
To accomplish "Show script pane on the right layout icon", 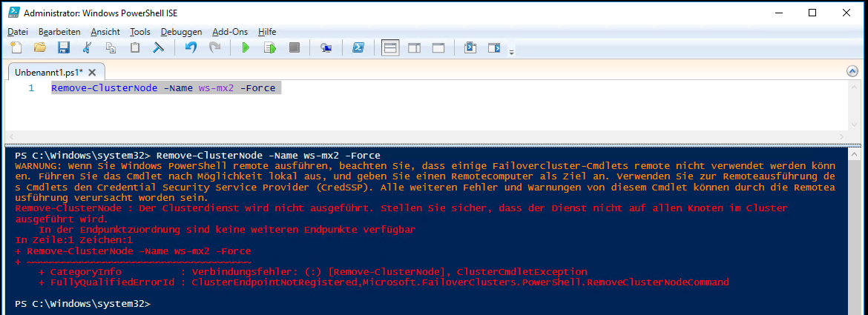I will [x=415, y=47].
